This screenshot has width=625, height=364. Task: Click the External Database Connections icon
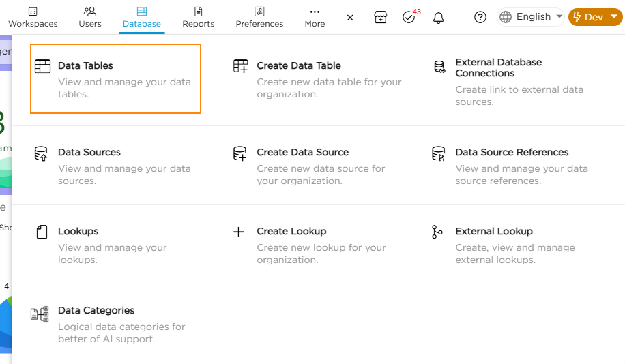coord(439,67)
